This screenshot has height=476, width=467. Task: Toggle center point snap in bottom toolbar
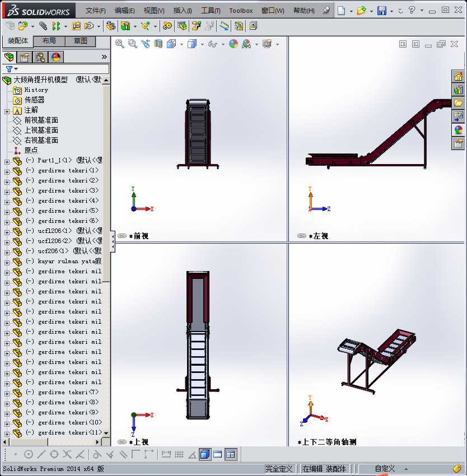[28, 455]
